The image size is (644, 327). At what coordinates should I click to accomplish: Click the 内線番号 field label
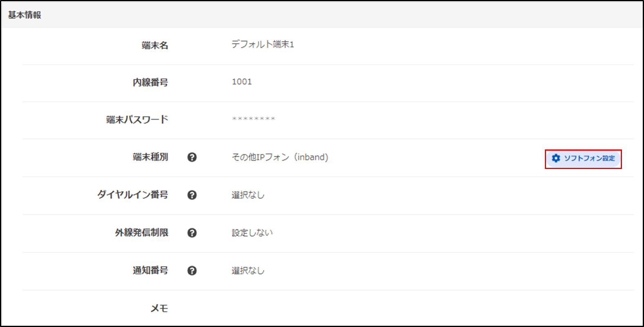tap(150, 82)
